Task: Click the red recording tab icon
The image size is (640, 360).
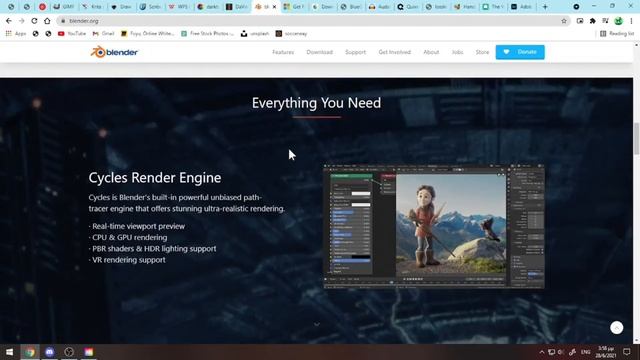Action: 42,7
